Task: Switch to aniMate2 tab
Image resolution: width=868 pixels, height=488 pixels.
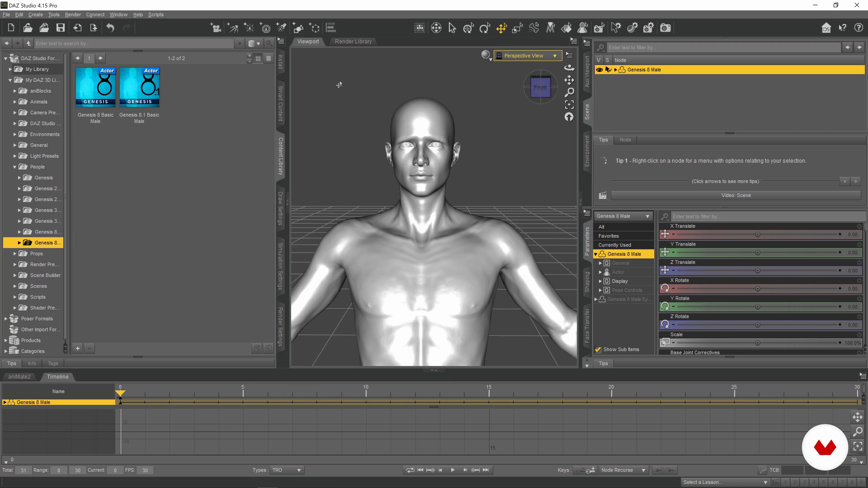Action: click(x=19, y=377)
